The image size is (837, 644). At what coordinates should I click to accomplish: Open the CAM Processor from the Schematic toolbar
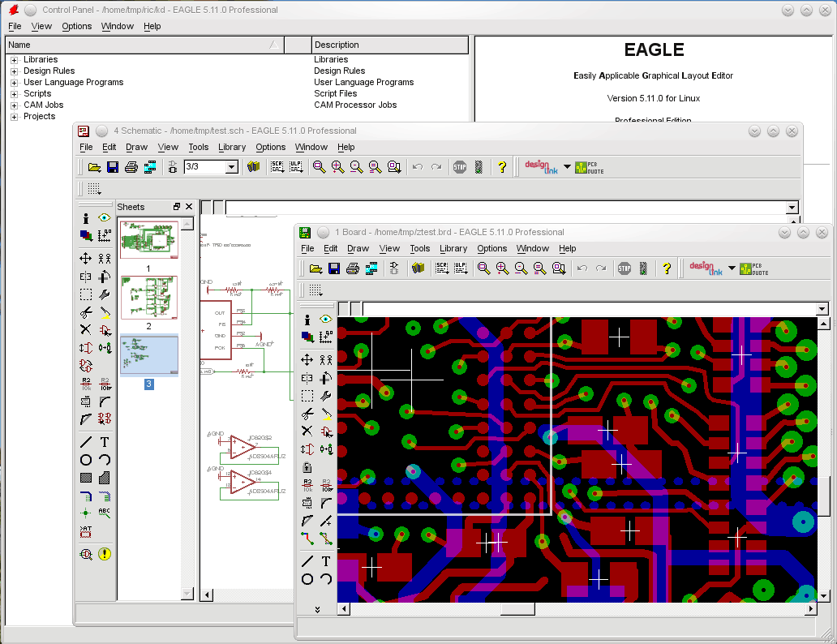pos(150,167)
